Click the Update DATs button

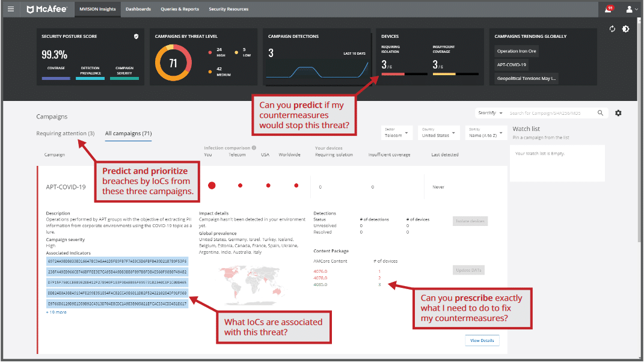click(x=468, y=270)
